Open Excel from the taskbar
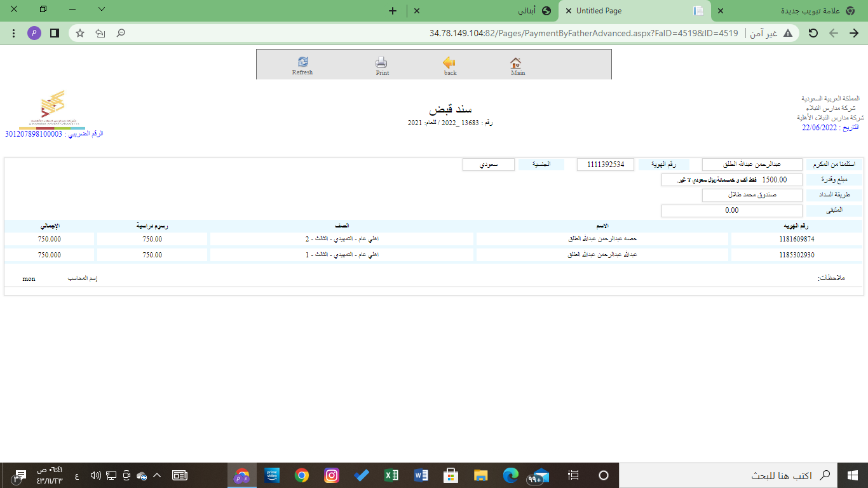Viewport: 868px width, 488px height. point(391,475)
